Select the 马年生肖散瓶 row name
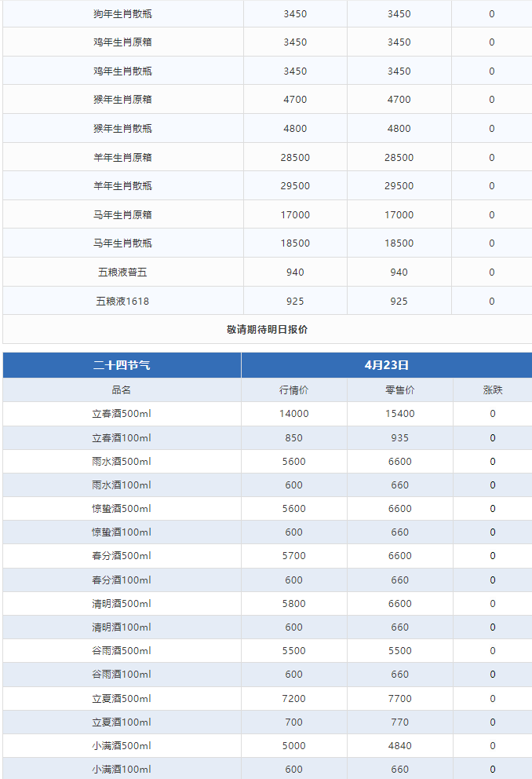Image resolution: width=532 pixels, height=779 pixels. pos(122,243)
